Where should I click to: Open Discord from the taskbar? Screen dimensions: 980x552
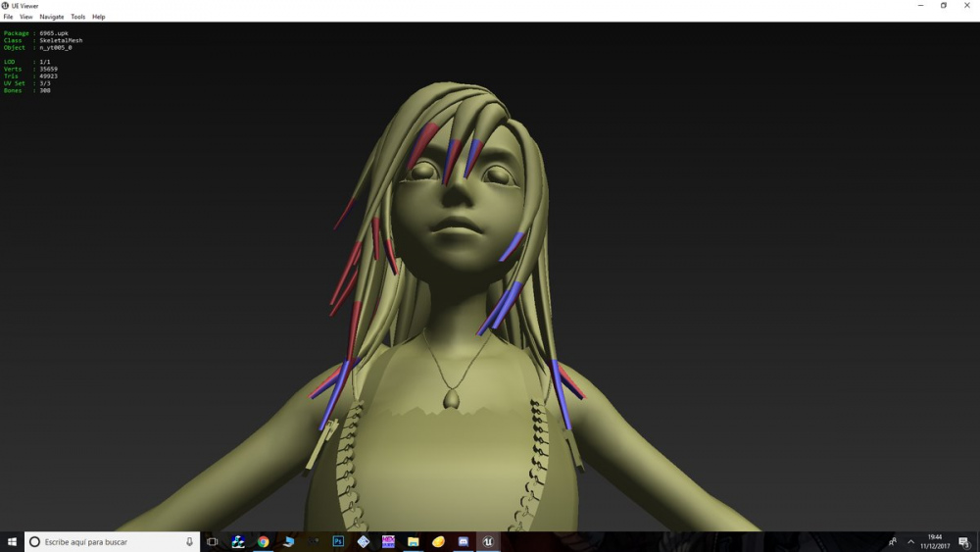pos(464,542)
